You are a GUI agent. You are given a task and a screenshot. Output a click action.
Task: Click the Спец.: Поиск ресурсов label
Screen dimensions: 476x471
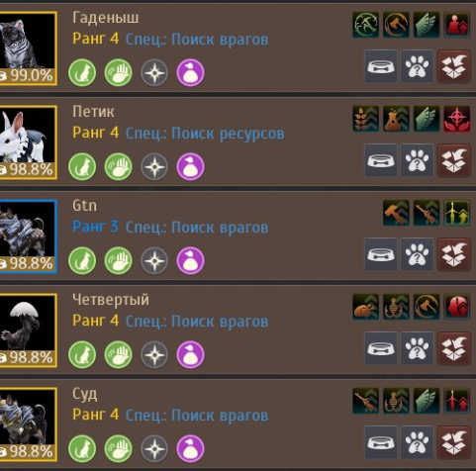point(205,134)
